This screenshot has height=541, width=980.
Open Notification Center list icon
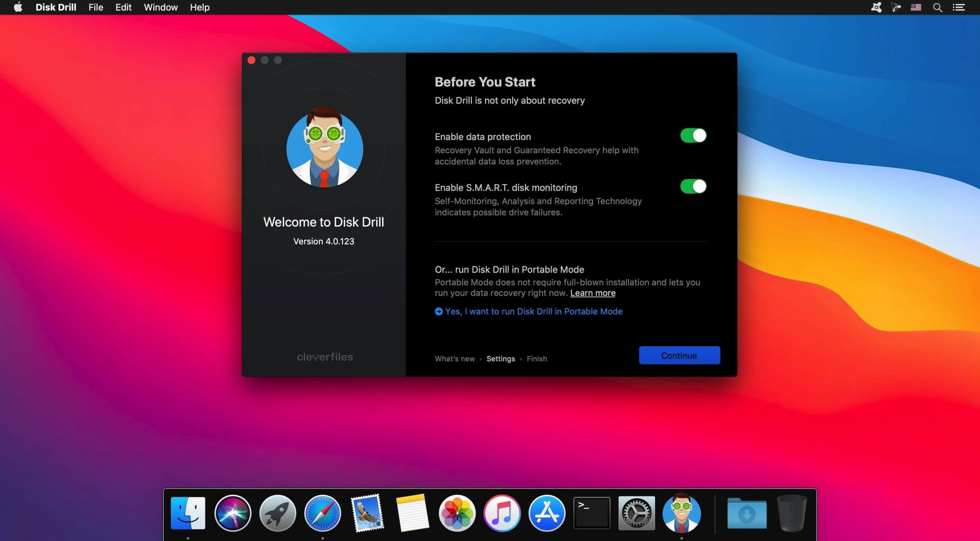(959, 7)
